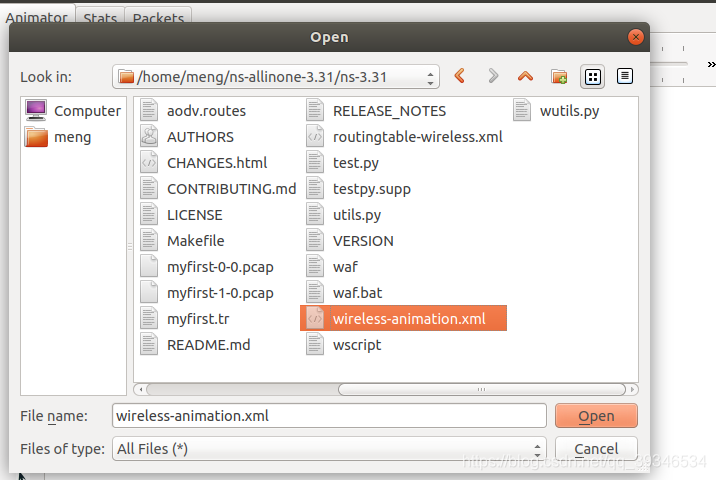Close the Open dialog
716x480 pixels.
[x=636, y=37]
